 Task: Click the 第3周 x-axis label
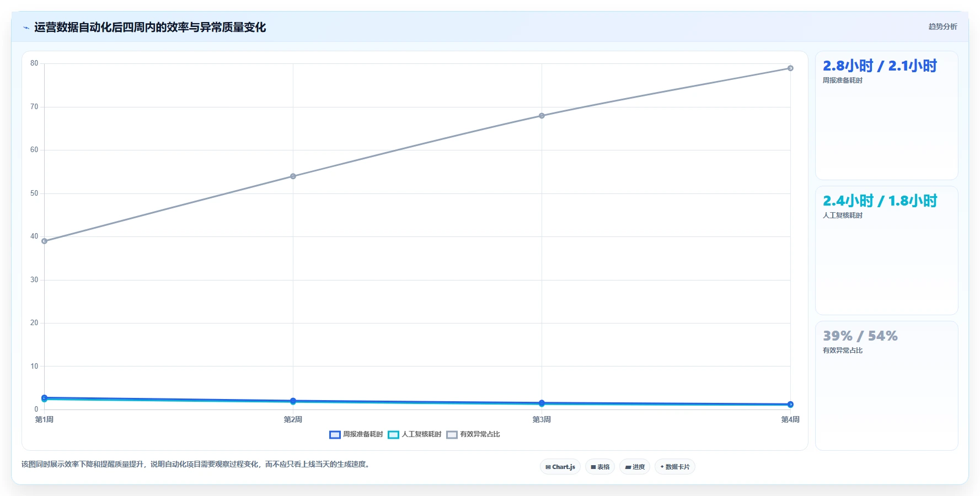point(542,419)
